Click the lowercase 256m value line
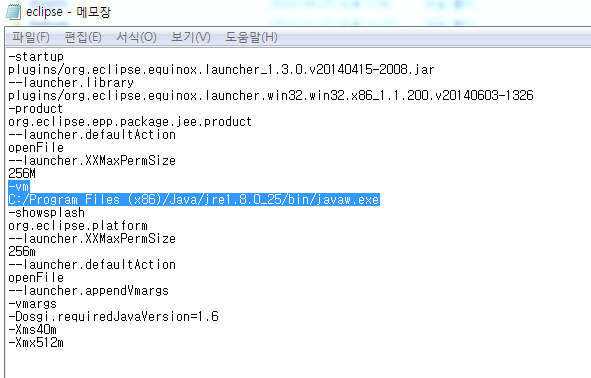The image size is (591, 378). (x=22, y=252)
